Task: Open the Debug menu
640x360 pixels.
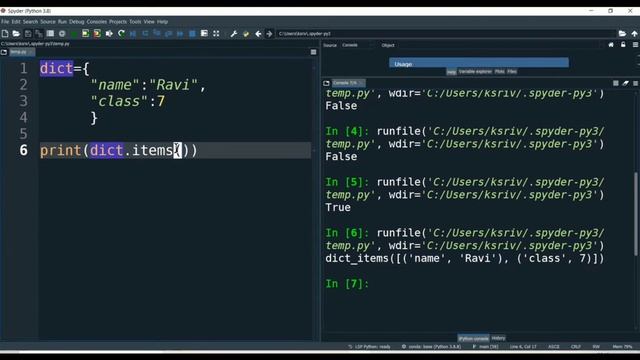Action: [76, 22]
